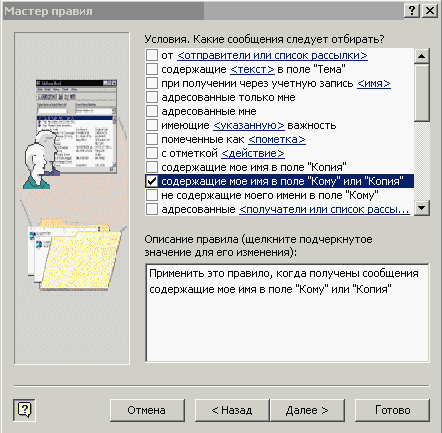Image resolution: width=442 pixels, height=433 pixels.
Task: Open the "получатели или список рассы..." link
Action: click(324, 209)
